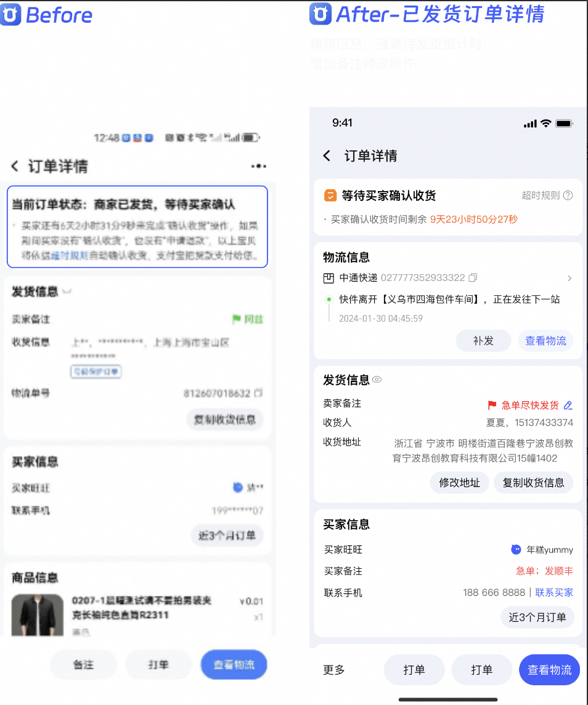Click the 物流信息 section heading
The height and width of the screenshot is (705, 588).
point(346,257)
